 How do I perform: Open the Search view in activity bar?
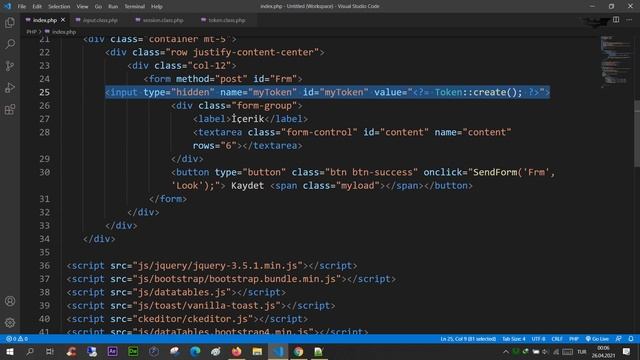pyautogui.click(x=10, y=44)
